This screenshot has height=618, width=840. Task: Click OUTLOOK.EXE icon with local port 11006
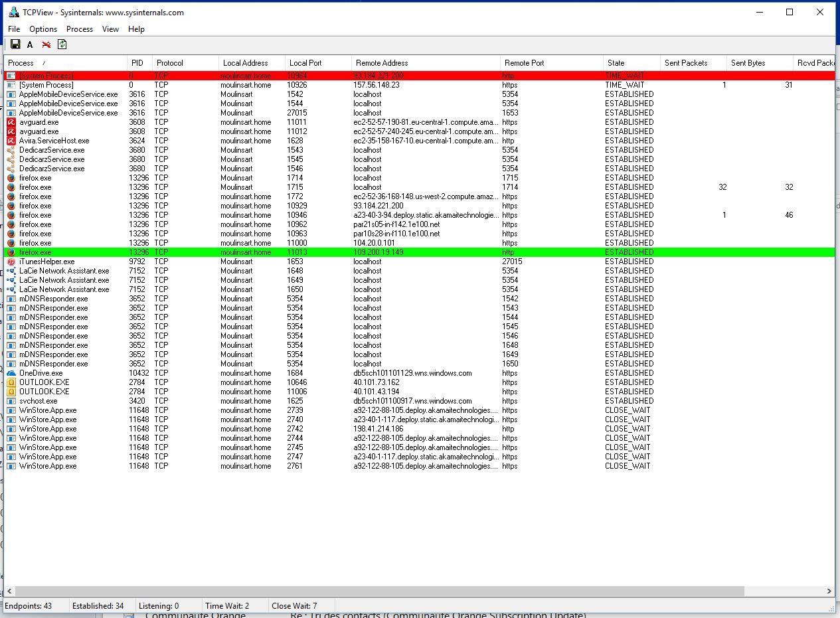(x=11, y=392)
